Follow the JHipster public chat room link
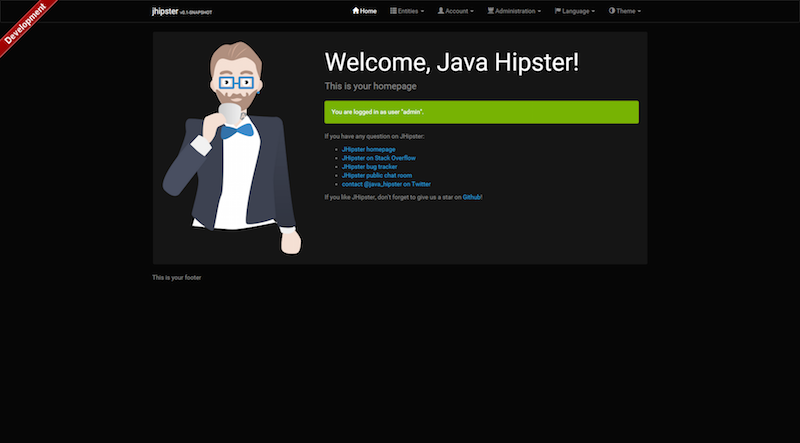Image resolution: width=800 pixels, height=443 pixels. point(376,176)
